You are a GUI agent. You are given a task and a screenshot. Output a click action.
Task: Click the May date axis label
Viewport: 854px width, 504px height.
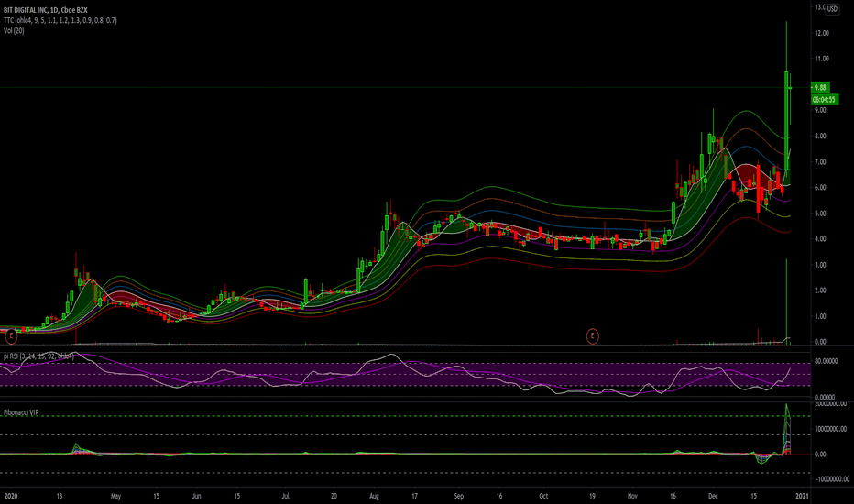tap(115, 497)
